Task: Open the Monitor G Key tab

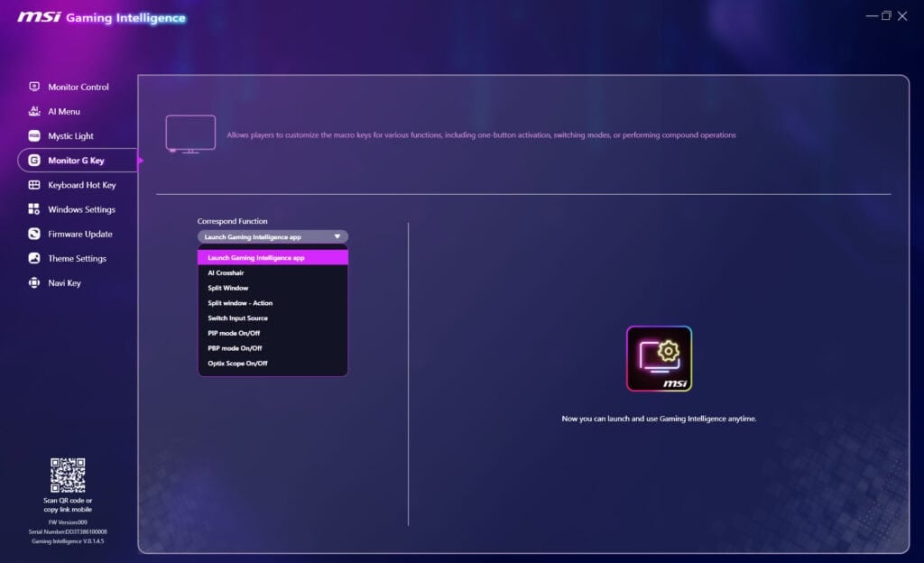Action: pos(76,161)
